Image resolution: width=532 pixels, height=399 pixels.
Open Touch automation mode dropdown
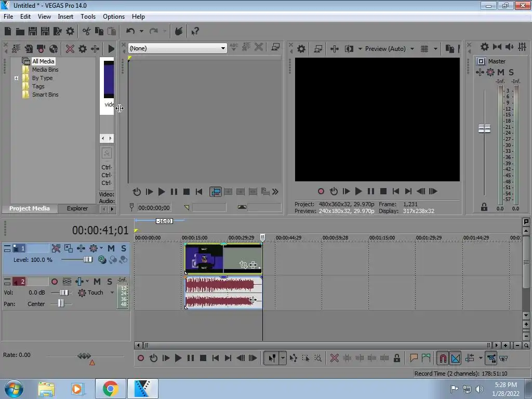[x=112, y=292]
